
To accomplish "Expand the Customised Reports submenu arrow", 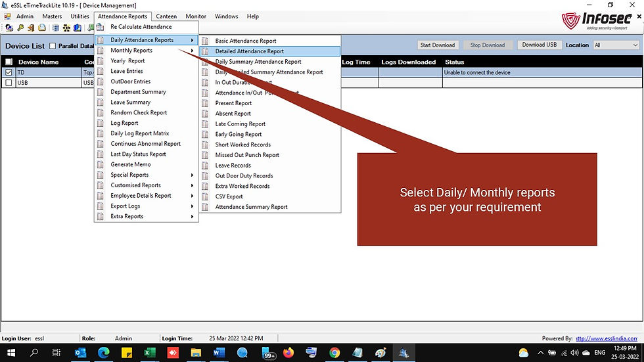I will pos(192,185).
